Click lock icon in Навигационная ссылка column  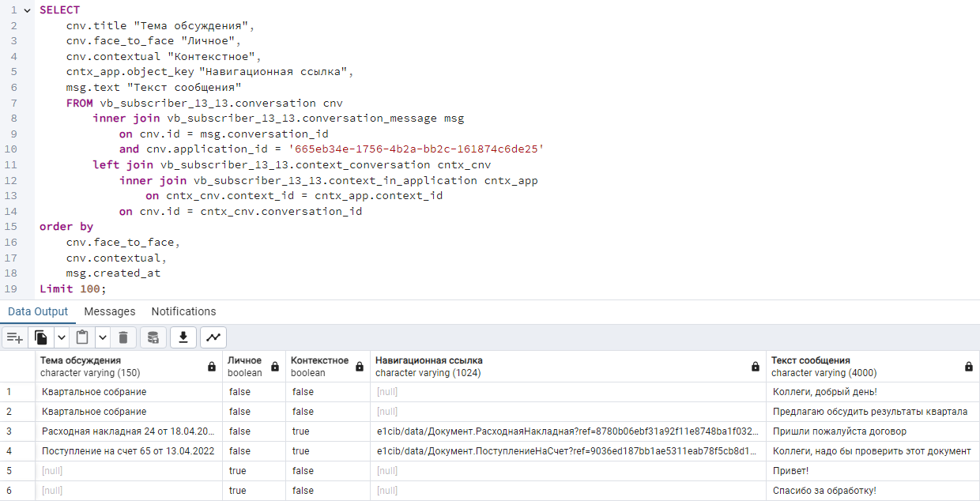pos(756,367)
